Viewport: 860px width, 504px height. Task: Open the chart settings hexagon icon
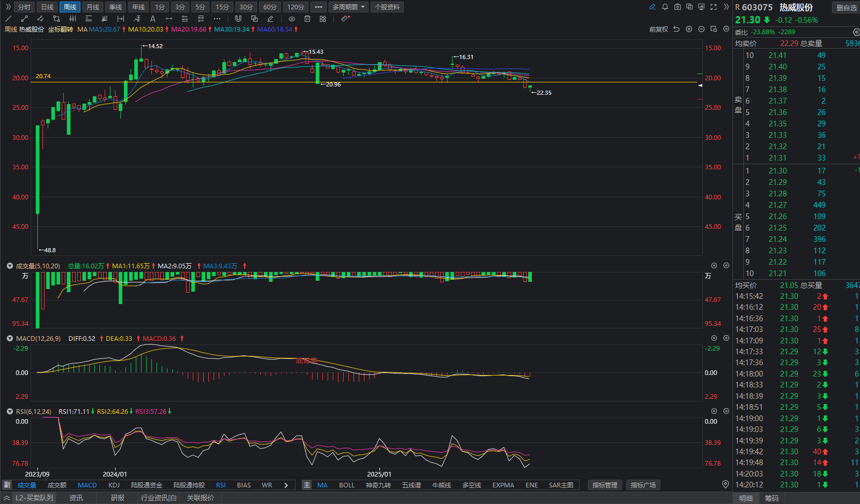726,29
